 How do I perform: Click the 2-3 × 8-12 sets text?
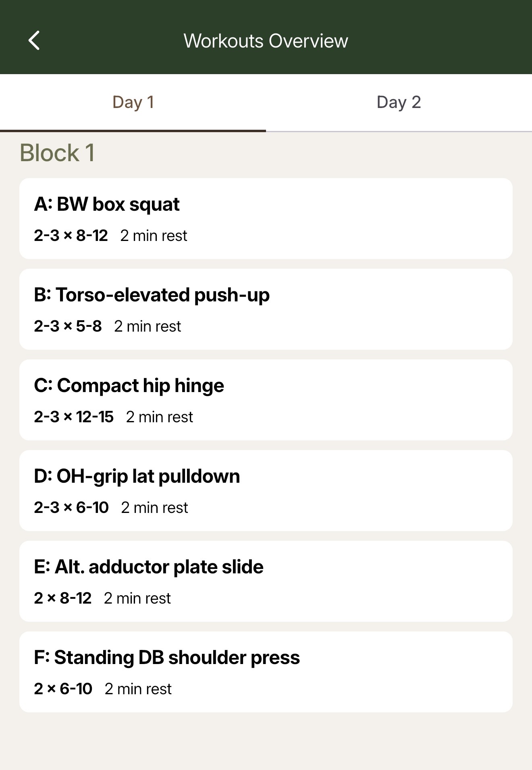tap(71, 235)
